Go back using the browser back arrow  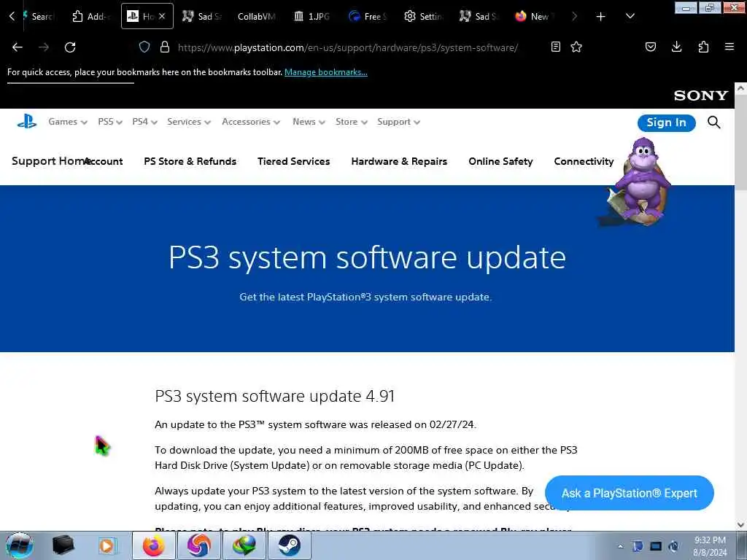point(18,47)
